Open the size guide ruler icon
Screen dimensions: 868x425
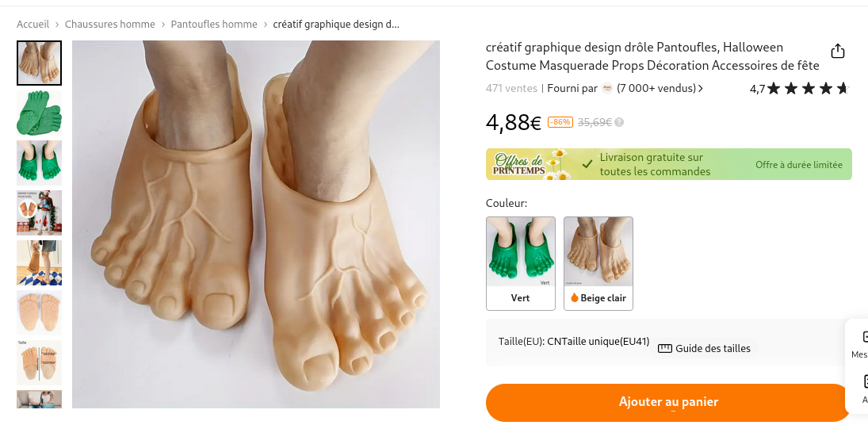tap(665, 348)
